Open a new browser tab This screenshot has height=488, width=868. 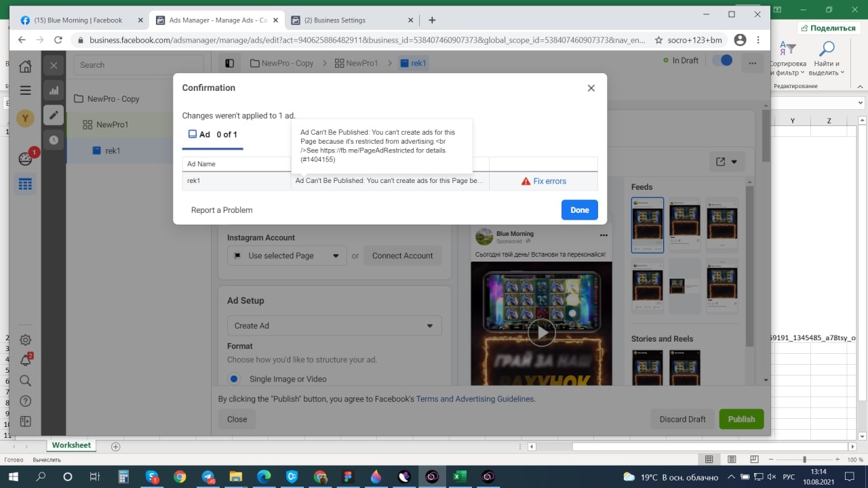point(432,20)
